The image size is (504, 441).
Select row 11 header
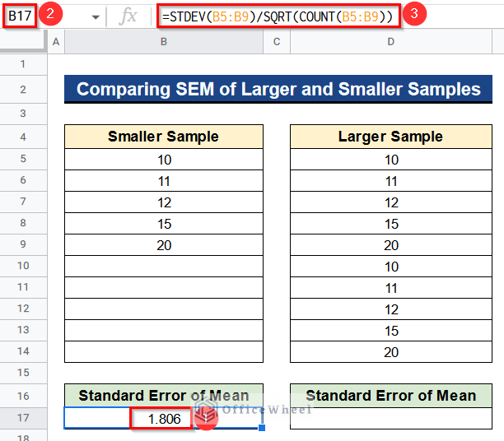(23, 287)
